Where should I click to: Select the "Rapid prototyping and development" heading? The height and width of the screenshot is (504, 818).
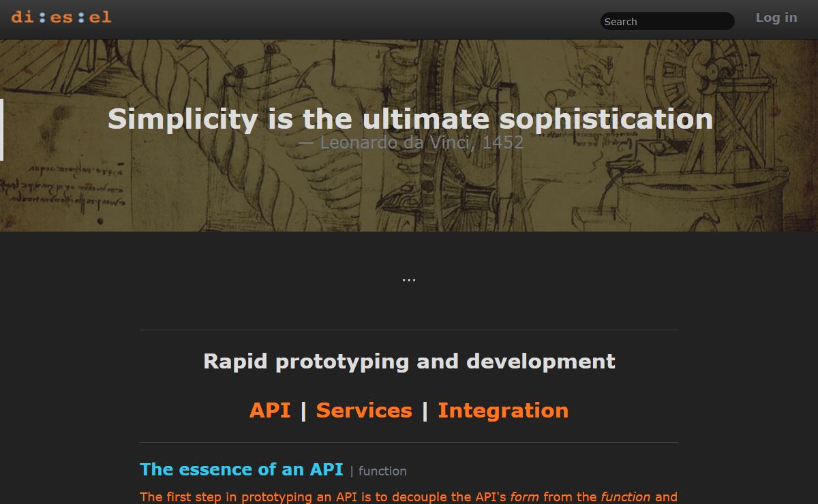[x=409, y=361]
